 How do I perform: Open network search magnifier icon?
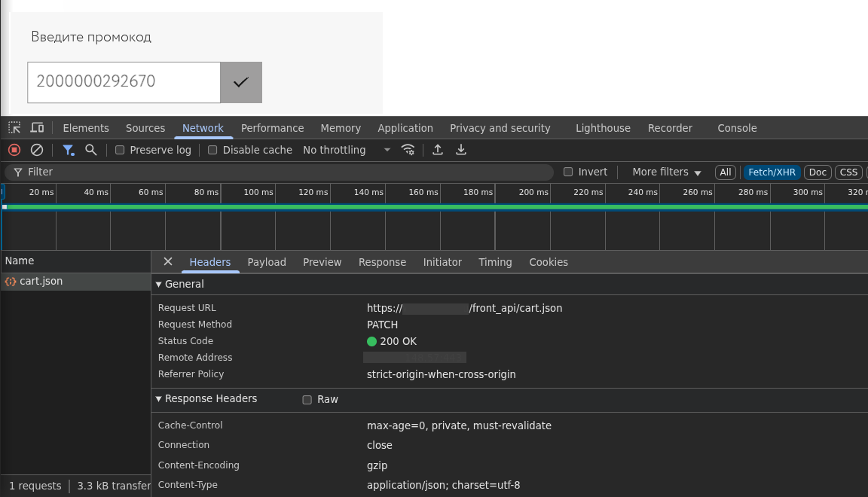(x=90, y=150)
